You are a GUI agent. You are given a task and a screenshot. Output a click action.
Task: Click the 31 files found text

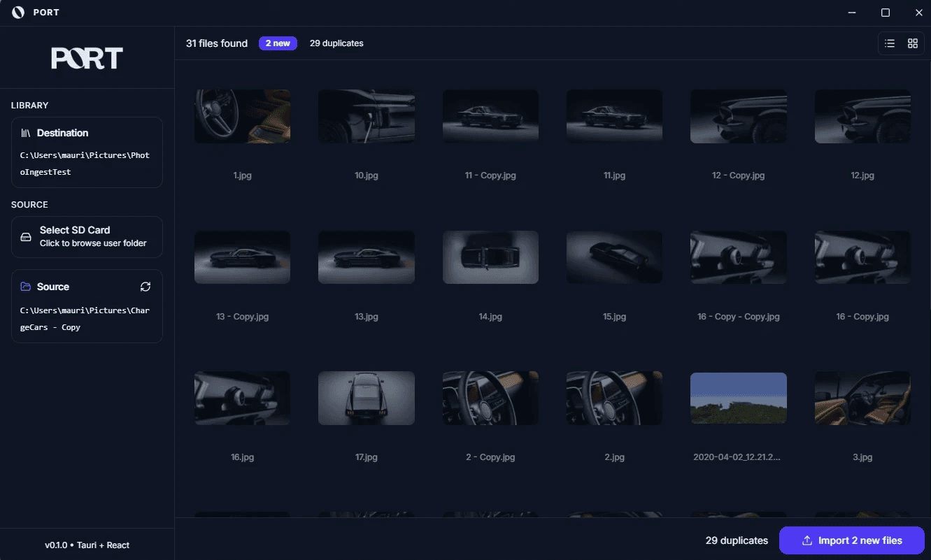point(217,43)
